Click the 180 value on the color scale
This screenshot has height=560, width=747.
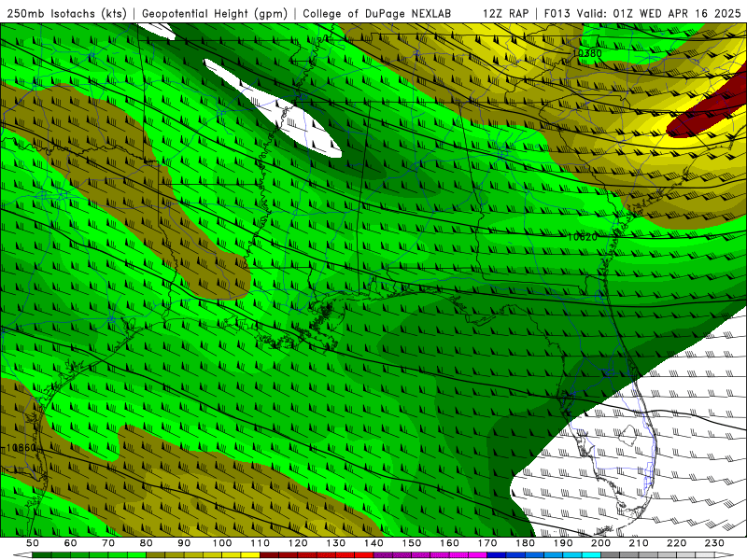[x=525, y=543]
